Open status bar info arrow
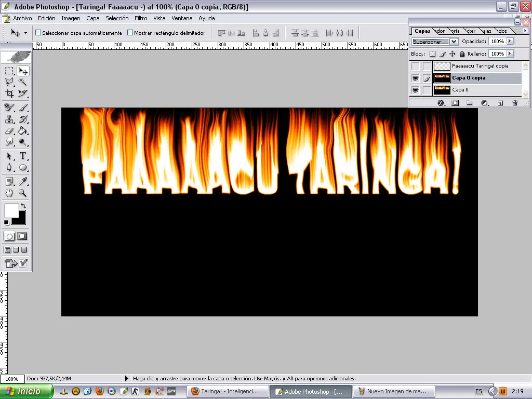The height and width of the screenshot is (399, 532). (127, 378)
